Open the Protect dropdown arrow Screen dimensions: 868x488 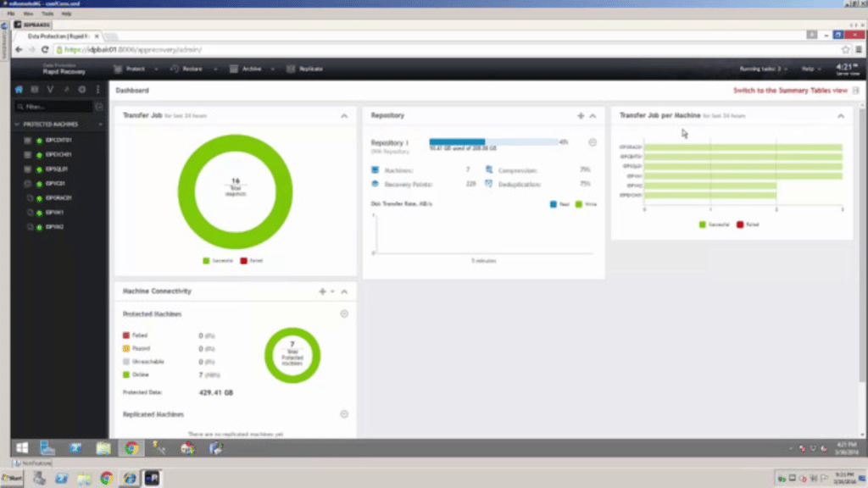point(158,69)
